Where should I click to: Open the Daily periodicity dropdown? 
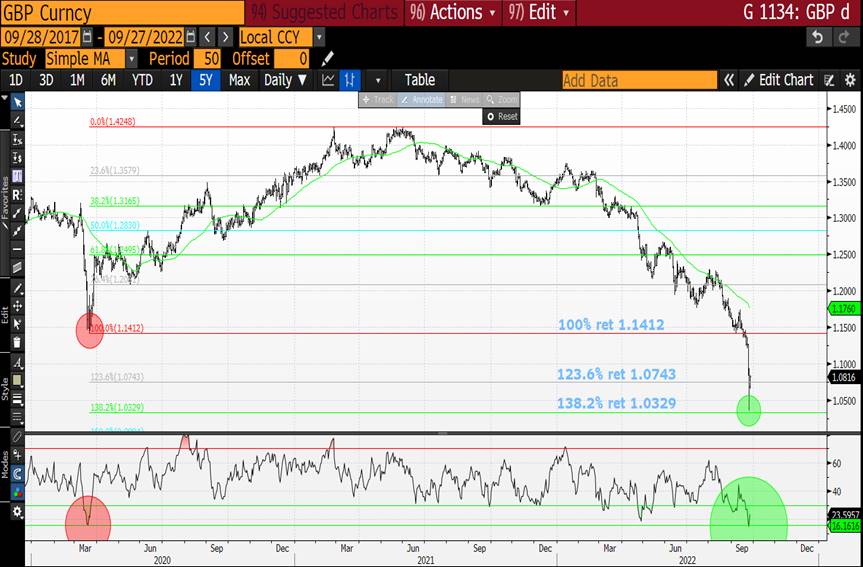[x=285, y=80]
